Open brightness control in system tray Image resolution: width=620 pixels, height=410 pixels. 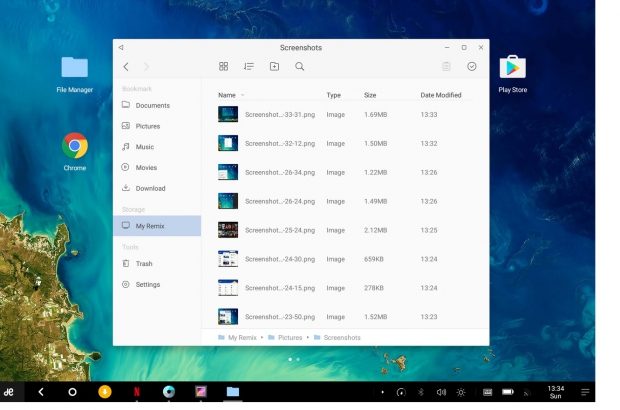461,392
